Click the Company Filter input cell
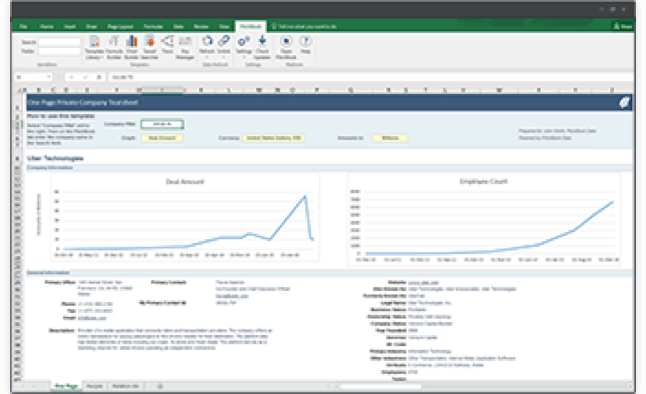646x394 pixels. tap(162, 124)
